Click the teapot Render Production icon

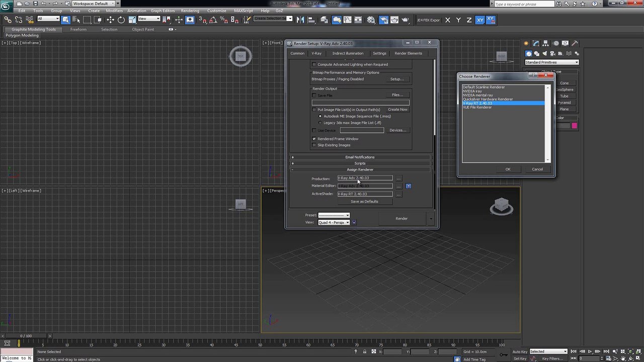406,20
